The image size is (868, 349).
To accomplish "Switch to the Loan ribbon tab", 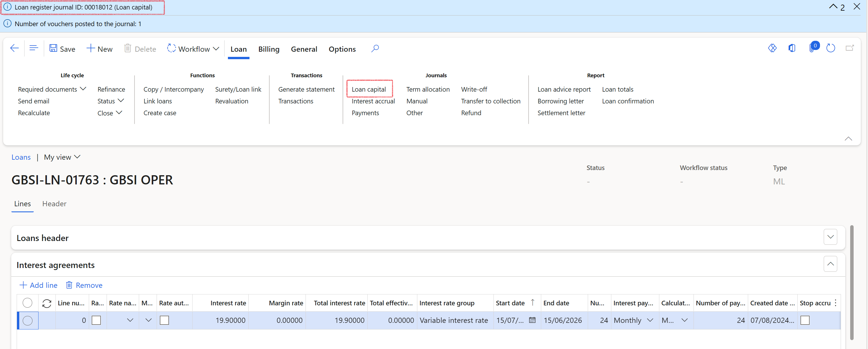I will pyautogui.click(x=239, y=49).
